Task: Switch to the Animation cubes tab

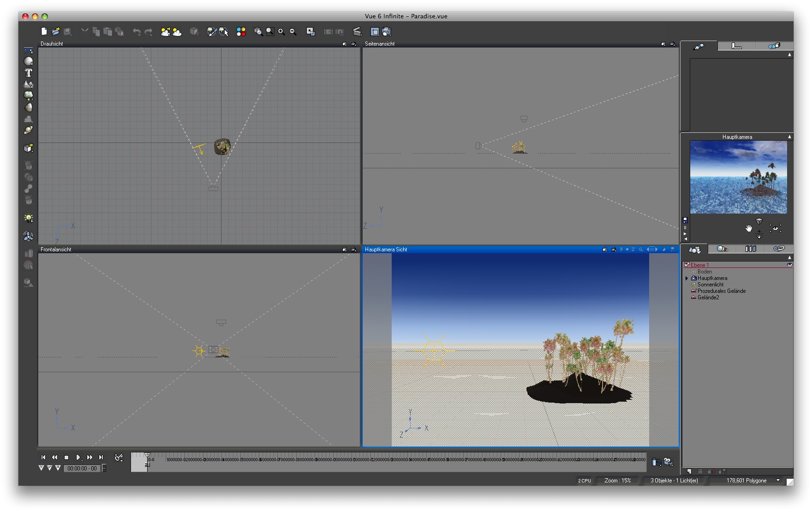Action: pos(774,46)
